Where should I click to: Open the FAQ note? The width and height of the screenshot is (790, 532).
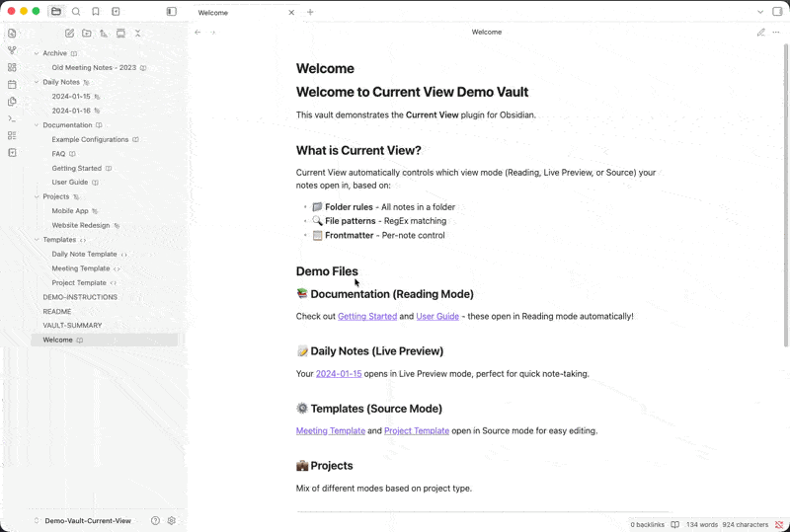click(58, 154)
